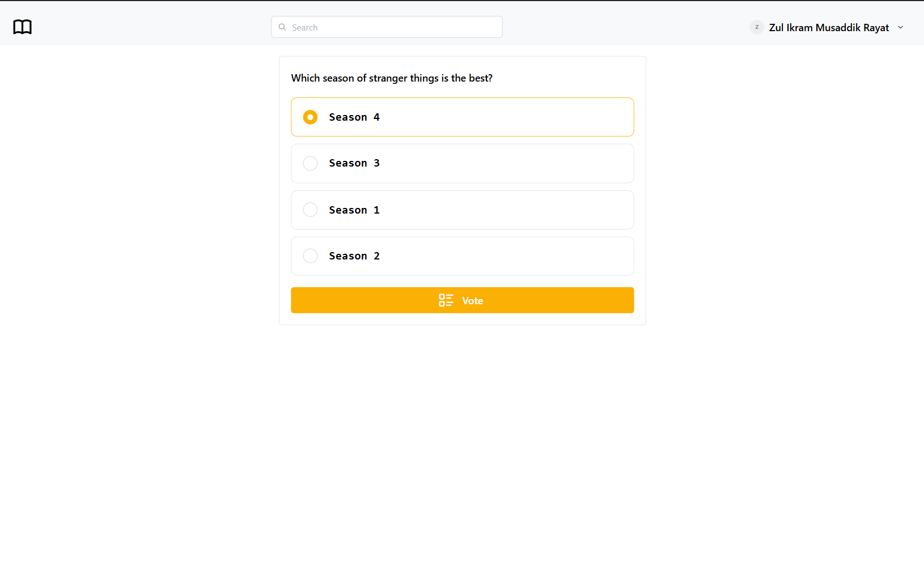The height and width of the screenshot is (579, 924).
Task: Pick the Season 1 radio button
Action: [310, 210]
